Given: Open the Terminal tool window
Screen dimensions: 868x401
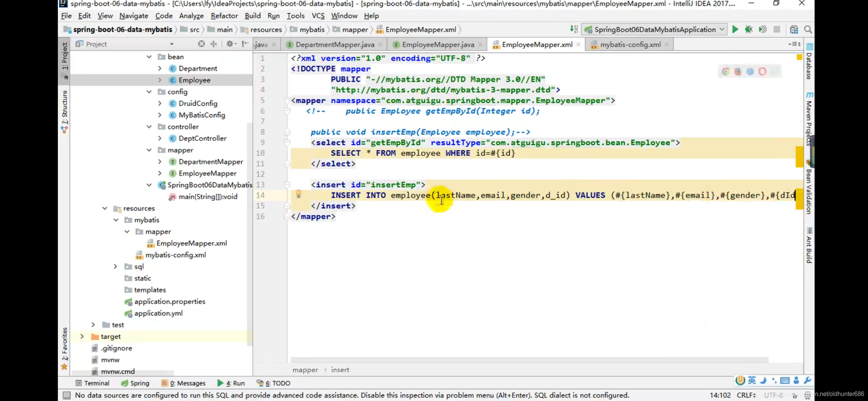Looking at the screenshot, I should click(x=92, y=383).
